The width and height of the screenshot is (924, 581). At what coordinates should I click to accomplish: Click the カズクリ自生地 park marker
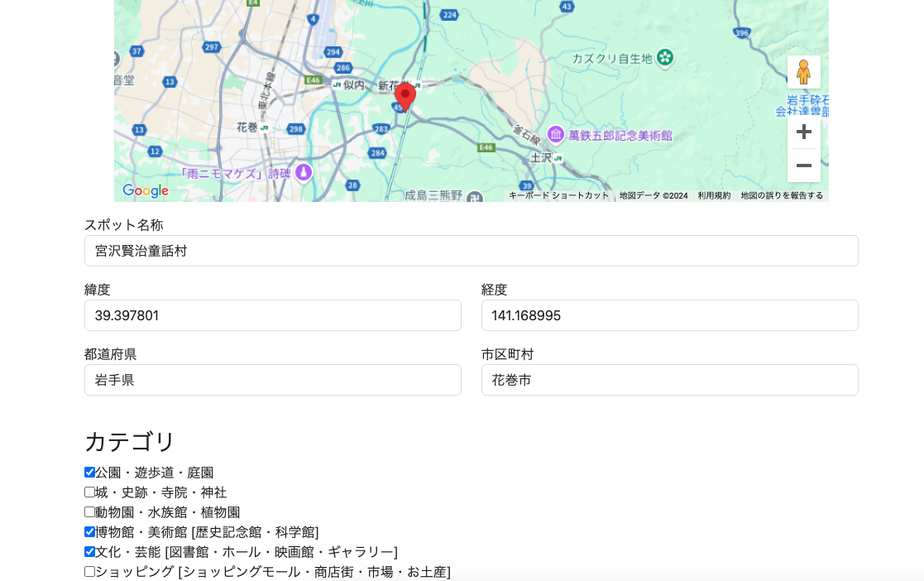tap(665, 58)
